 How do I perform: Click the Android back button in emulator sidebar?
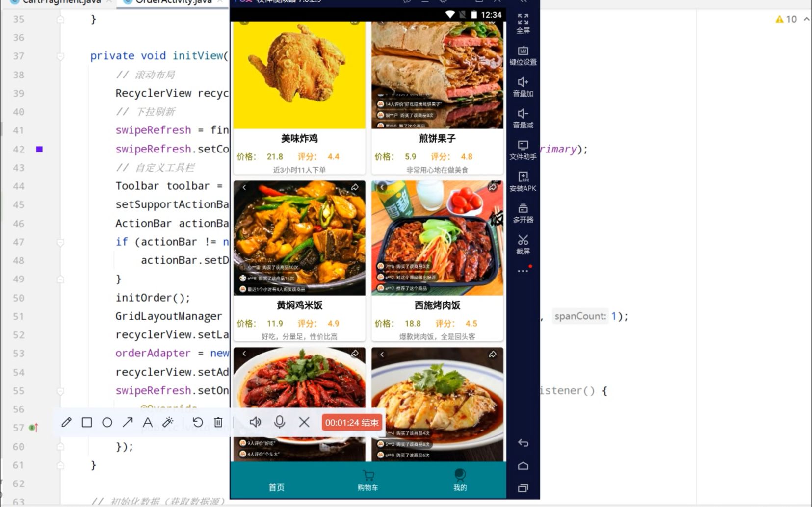click(523, 443)
